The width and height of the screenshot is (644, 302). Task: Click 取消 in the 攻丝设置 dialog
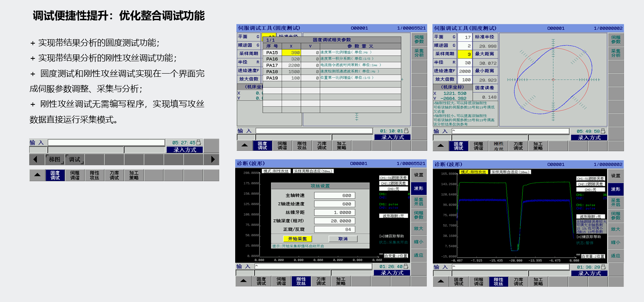tap(343, 239)
